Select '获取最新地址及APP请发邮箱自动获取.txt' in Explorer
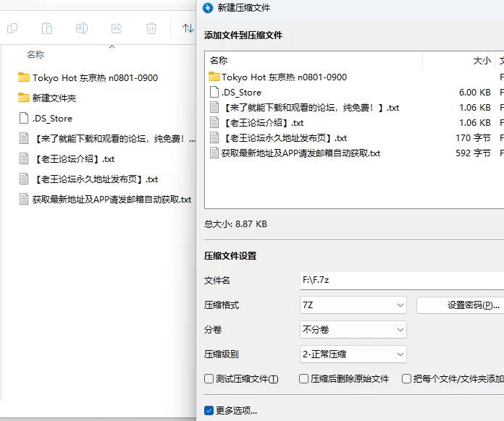This screenshot has width=504, height=421. (x=112, y=200)
